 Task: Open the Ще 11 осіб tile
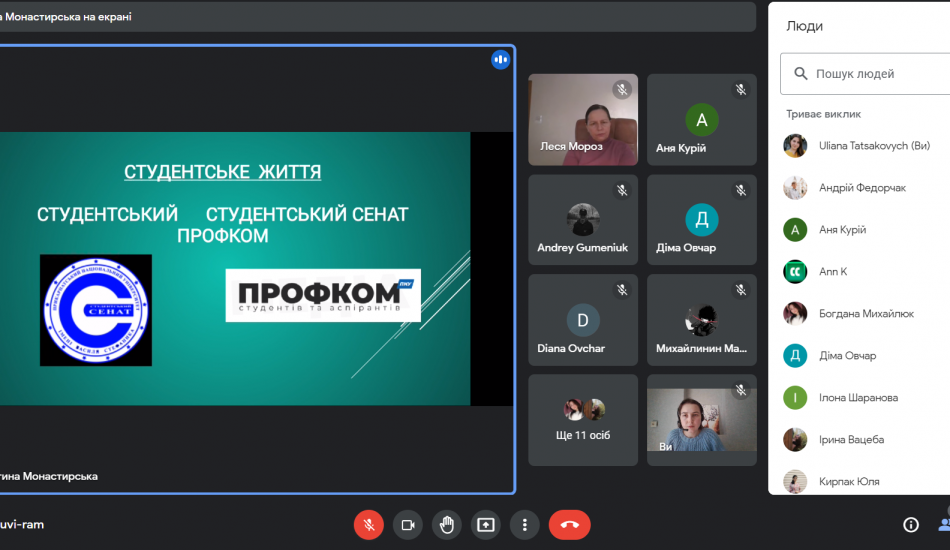583,420
